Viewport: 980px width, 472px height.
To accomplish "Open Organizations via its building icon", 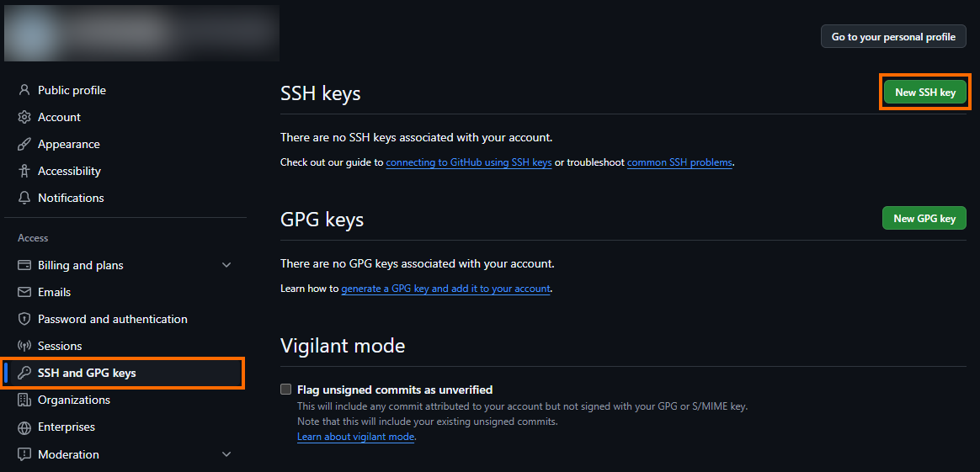I will click(x=24, y=400).
